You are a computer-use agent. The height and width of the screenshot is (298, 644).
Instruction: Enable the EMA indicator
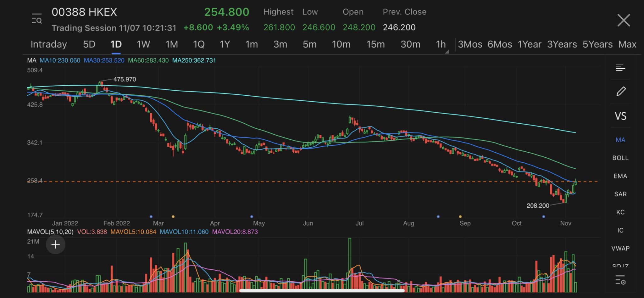coord(620,176)
